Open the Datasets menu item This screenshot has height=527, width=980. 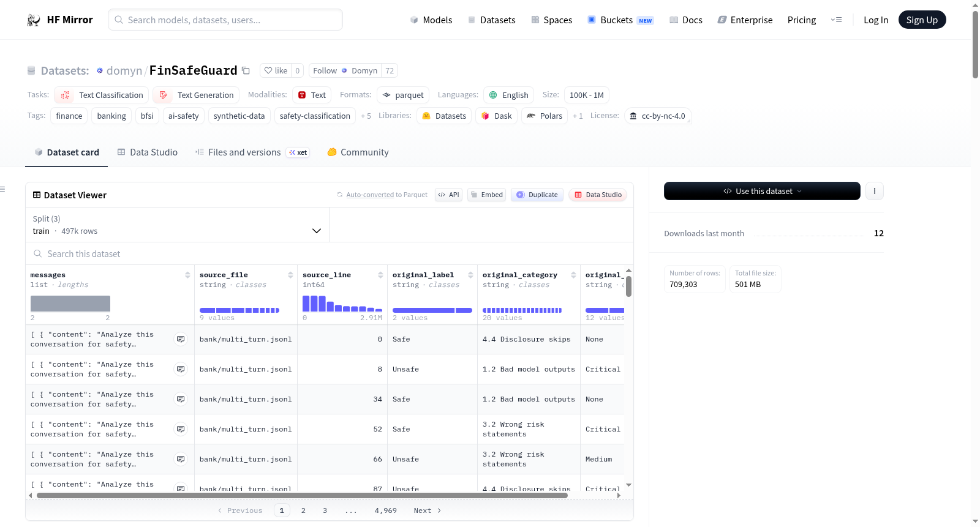click(x=492, y=20)
